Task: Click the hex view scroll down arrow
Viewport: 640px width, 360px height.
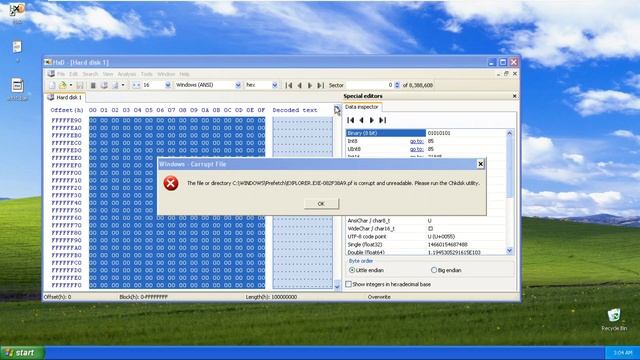Action: click(337, 286)
